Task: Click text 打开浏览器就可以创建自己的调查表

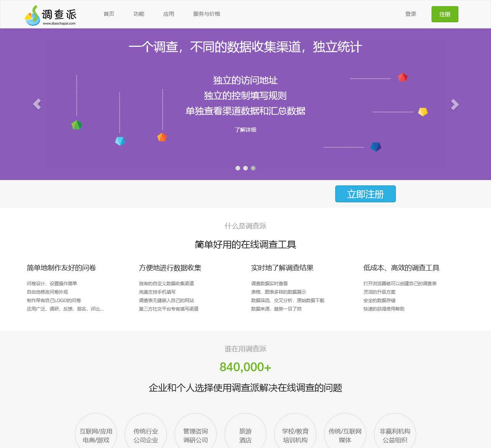Action: coord(400,284)
